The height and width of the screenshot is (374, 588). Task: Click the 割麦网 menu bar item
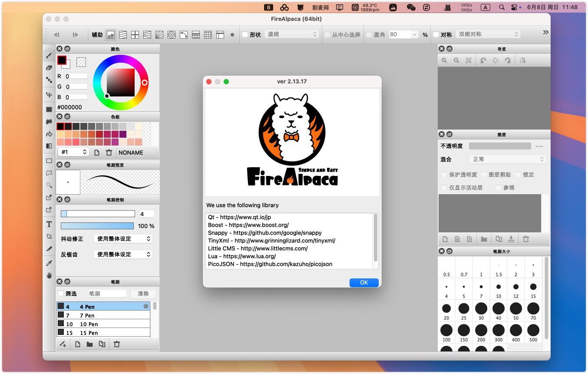pos(320,7)
